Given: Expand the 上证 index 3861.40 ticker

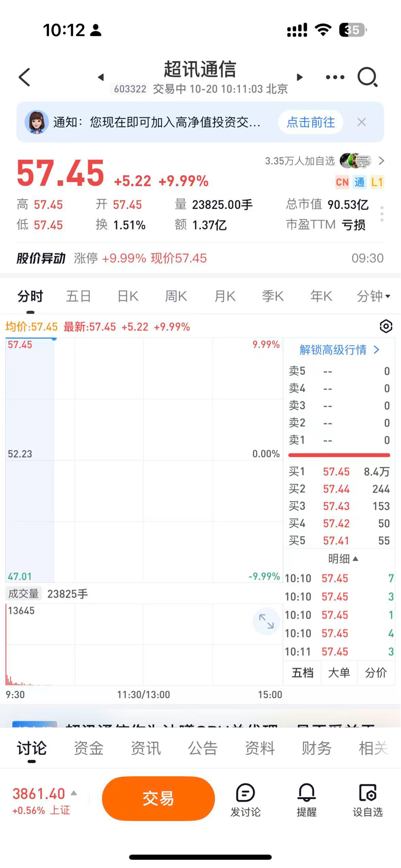Looking at the screenshot, I should (x=45, y=800).
